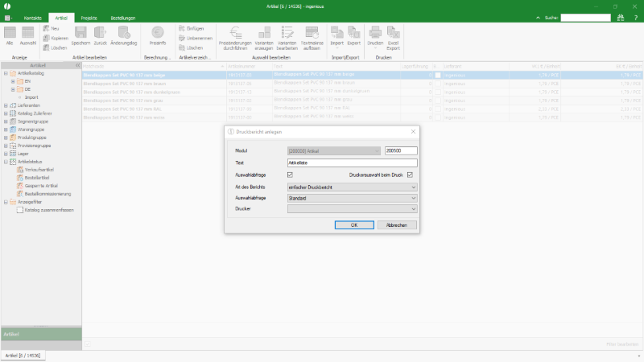Toggle Druckerauswahl beim Druck checkbox
This screenshot has width=644, height=362.
pyautogui.click(x=410, y=175)
